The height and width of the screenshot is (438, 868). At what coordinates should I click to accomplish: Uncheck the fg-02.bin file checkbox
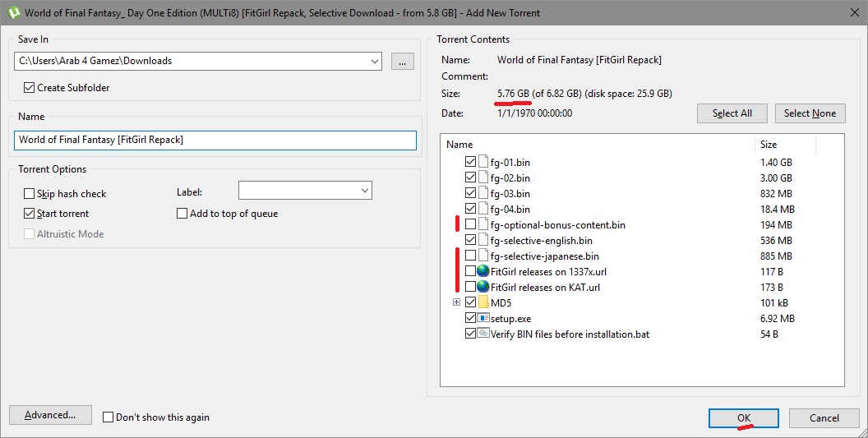(470, 178)
